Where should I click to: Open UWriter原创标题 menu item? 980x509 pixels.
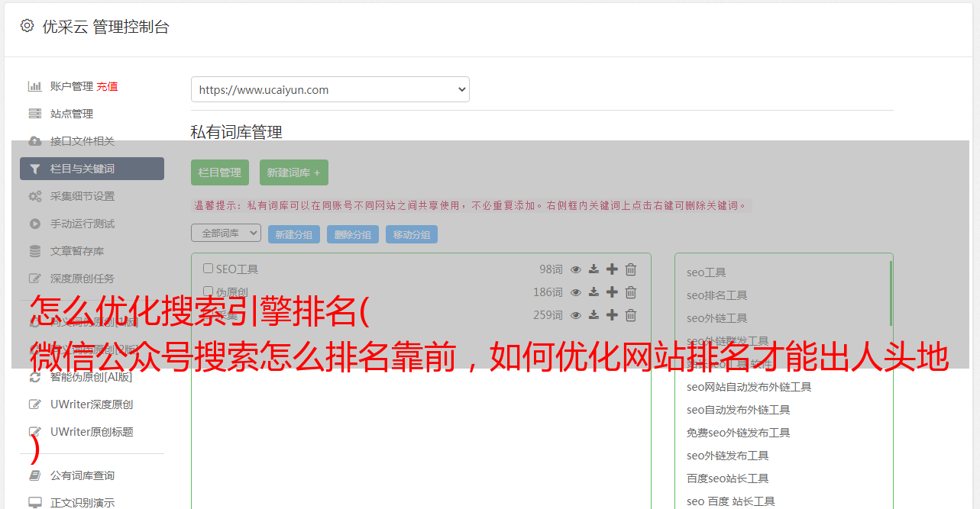[x=92, y=432]
